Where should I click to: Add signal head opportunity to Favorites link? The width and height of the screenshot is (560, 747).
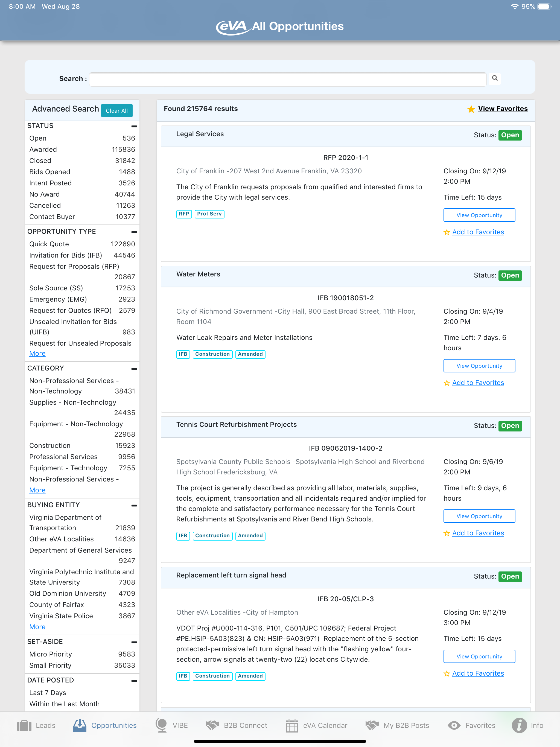(478, 673)
